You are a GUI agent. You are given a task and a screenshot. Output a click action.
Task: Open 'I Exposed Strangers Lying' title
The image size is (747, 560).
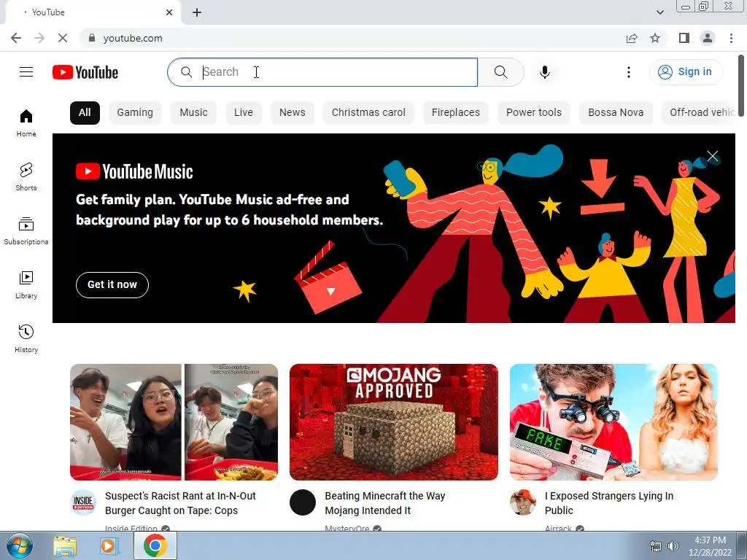[609, 503]
